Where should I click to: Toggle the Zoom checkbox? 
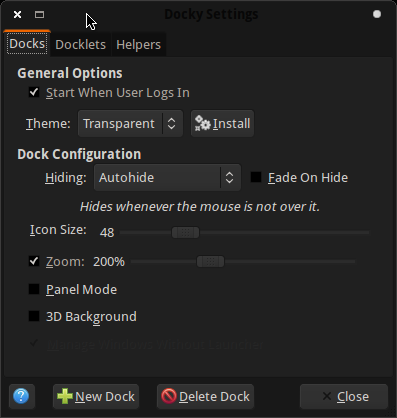pos(34,261)
